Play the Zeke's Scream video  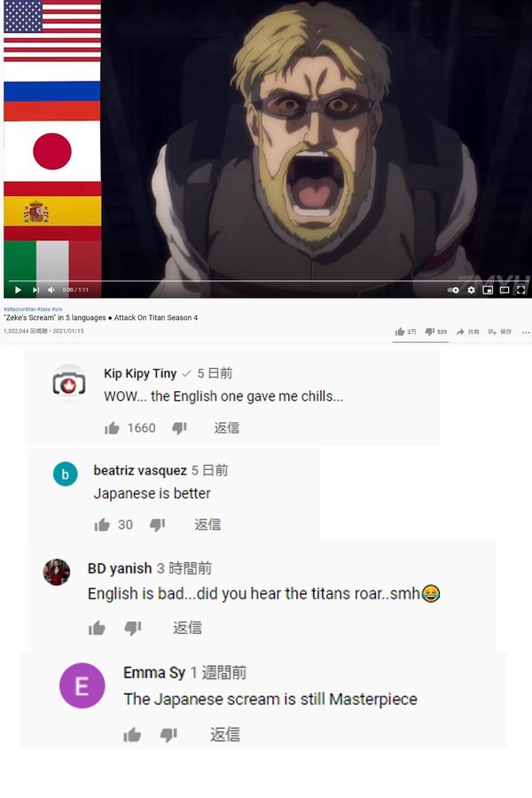pos(18,290)
